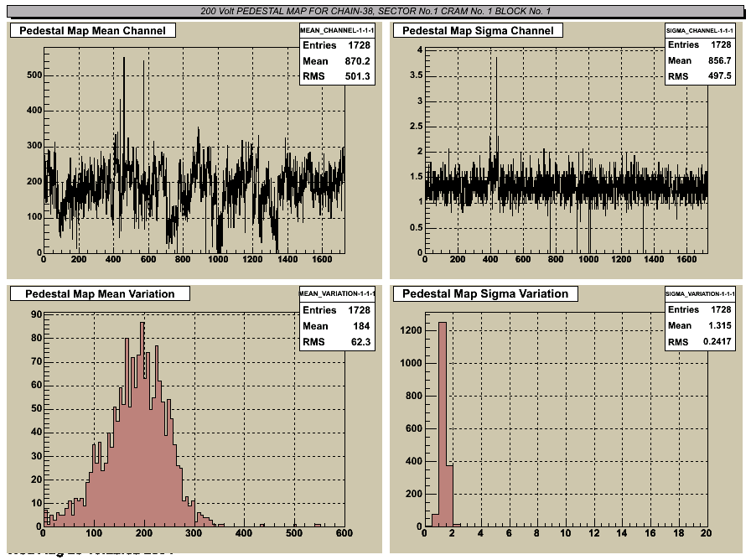751x560 pixels.
Task: Click the '90' label on Mean Variation y-axis
Action: tap(36, 314)
